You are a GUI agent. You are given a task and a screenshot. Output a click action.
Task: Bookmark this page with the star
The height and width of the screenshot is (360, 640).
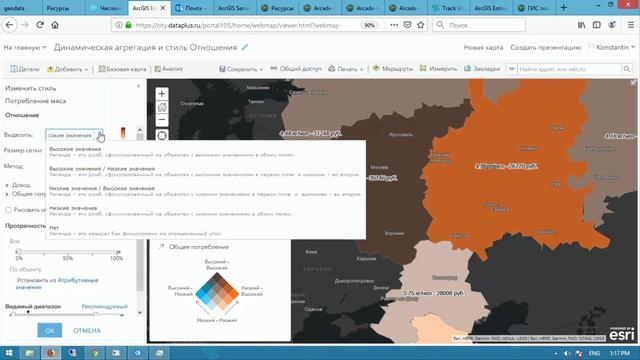tap(420, 25)
